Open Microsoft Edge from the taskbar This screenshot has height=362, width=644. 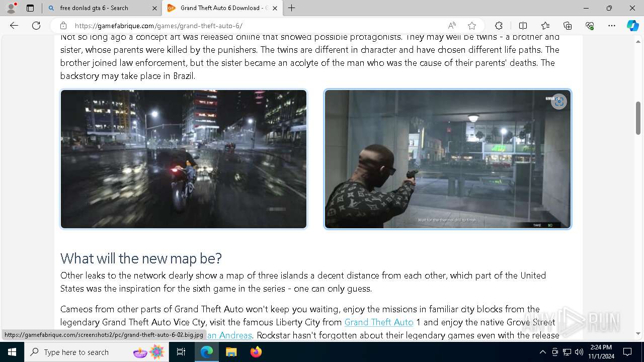pos(207,352)
